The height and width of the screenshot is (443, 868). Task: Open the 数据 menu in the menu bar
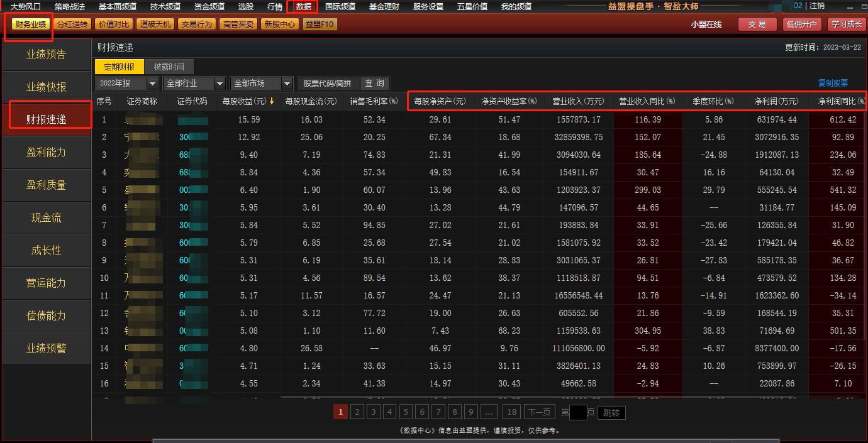tap(301, 7)
